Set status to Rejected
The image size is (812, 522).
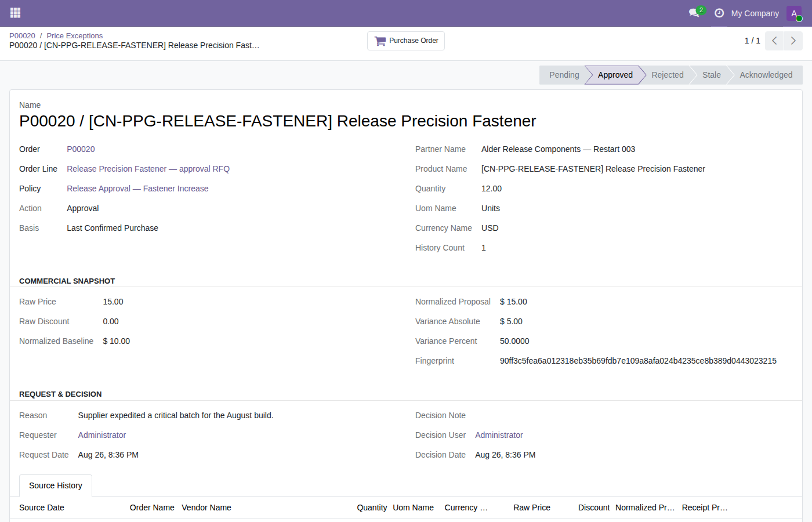tap(667, 75)
